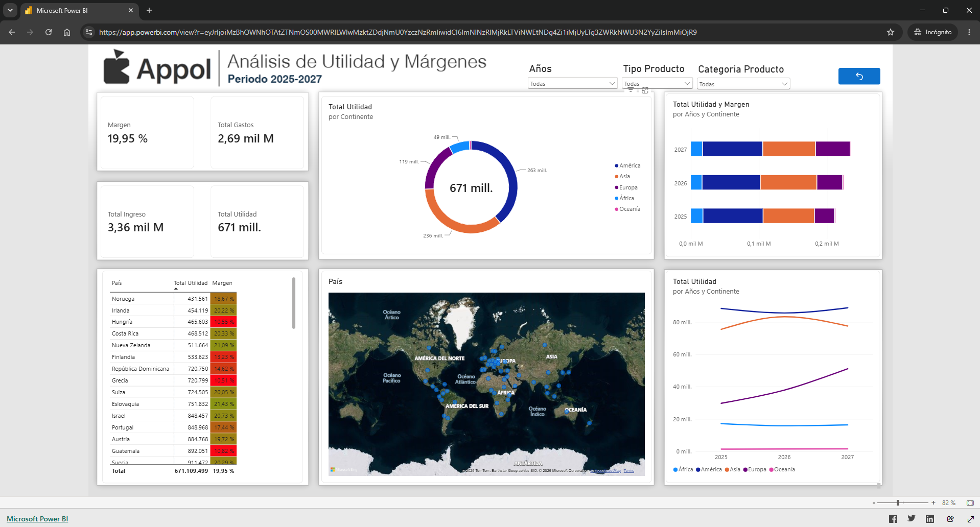Sort table by Margen column header
This screenshot has width=980, height=527.
point(222,283)
